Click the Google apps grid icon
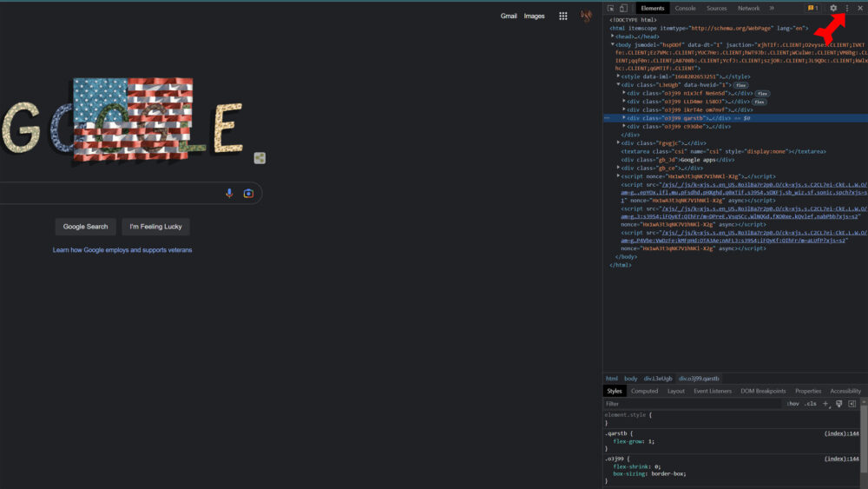The image size is (868, 489). click(x=563, y=16)
